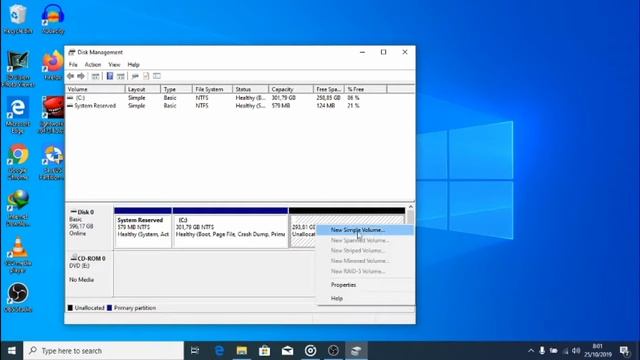
Task: Choose Properties from the context menu
Action: (x=365, y=285)
